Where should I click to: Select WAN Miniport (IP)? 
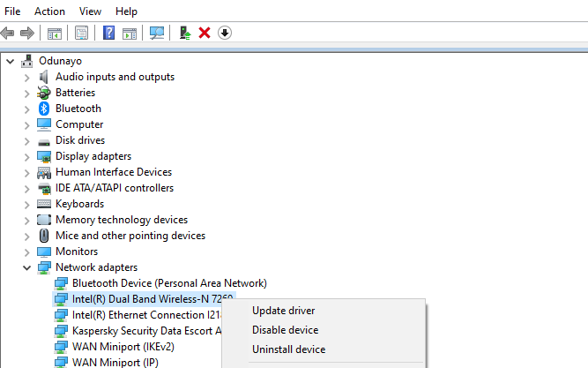point(115,362)
